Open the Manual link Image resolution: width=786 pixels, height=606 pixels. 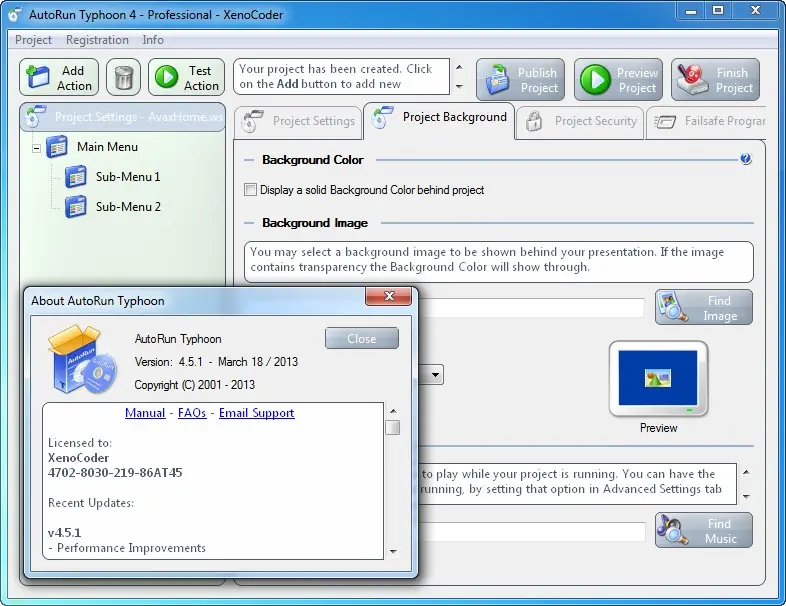[145, 413]
